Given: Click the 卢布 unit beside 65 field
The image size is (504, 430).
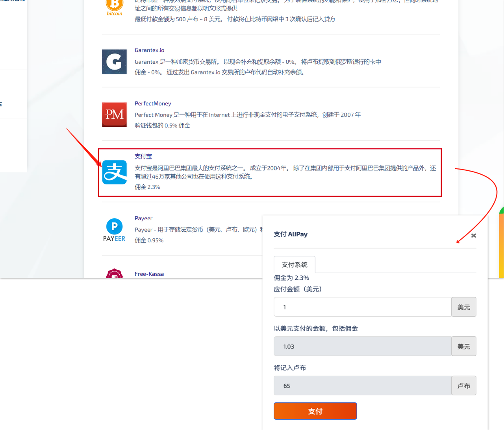Looking at the screenshot, I should (464, 386).
